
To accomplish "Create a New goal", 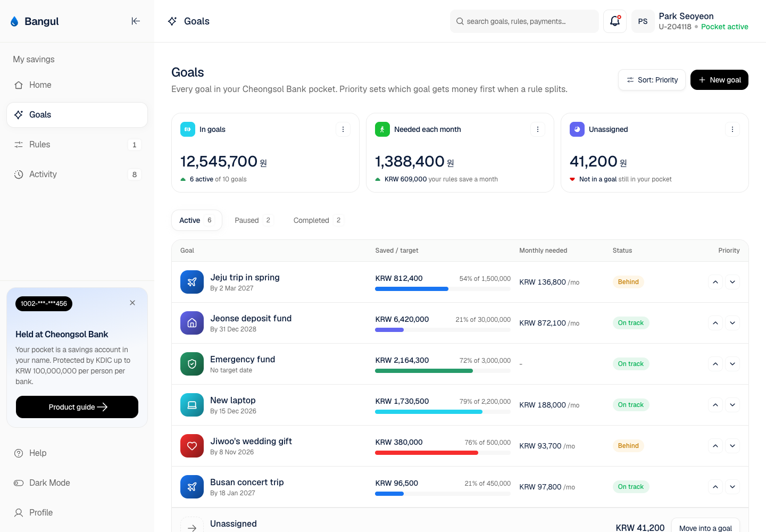I will (x=719, y=80).
